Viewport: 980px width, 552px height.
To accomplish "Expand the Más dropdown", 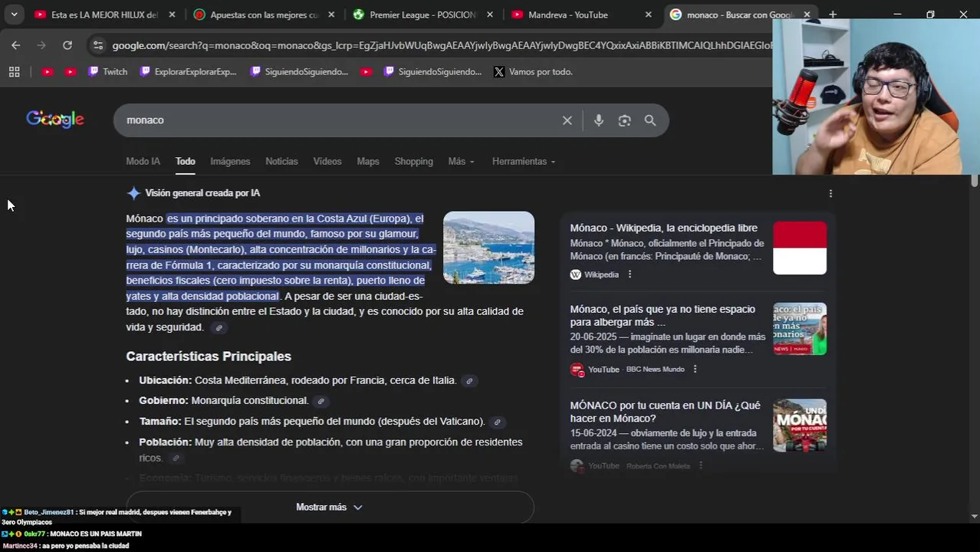I will [461, 161].
